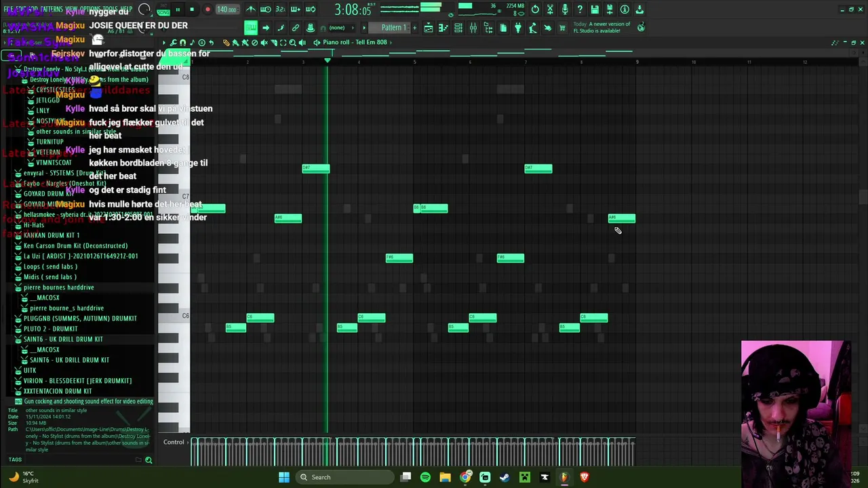Click the newer version available notice
Image resolution: width=868 pixels, height=488 pixels.
click(x=601, y=28)
